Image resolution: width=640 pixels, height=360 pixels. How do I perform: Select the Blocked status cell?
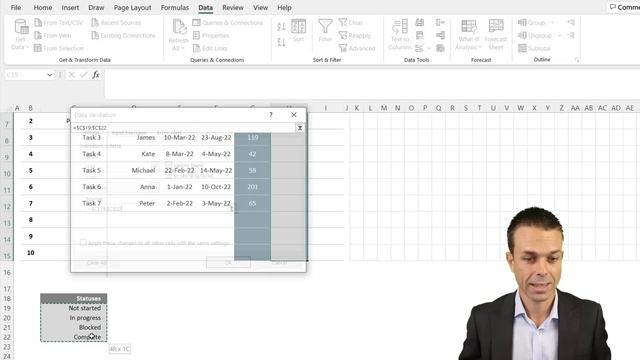pyautogui.click(x=74, y=327)
